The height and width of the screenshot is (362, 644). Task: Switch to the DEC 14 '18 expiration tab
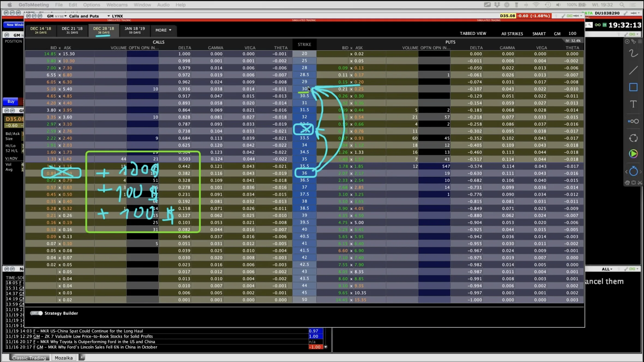pos(41,30)
